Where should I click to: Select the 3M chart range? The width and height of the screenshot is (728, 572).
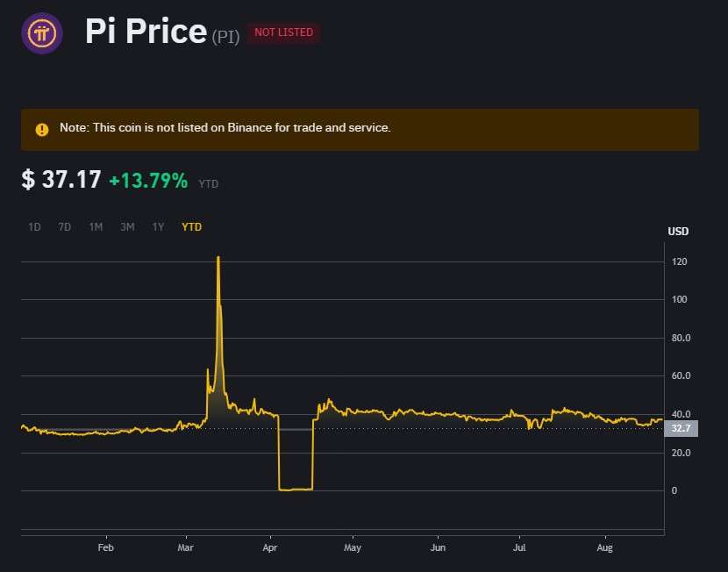point(127,226)
